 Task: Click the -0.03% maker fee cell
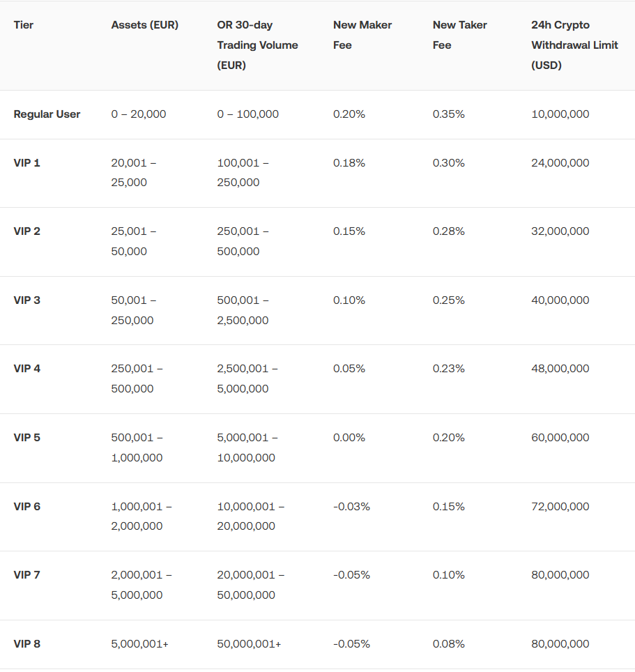click(351, 507)
